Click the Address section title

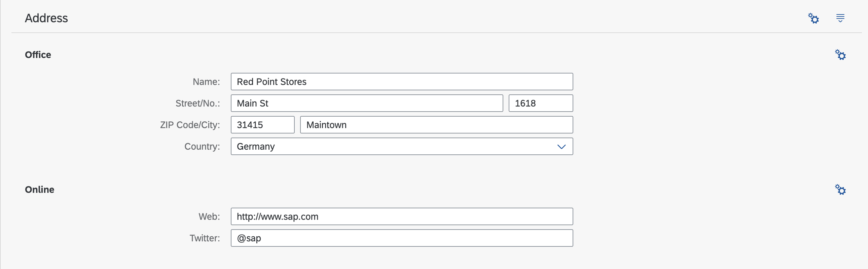[46, 18]
